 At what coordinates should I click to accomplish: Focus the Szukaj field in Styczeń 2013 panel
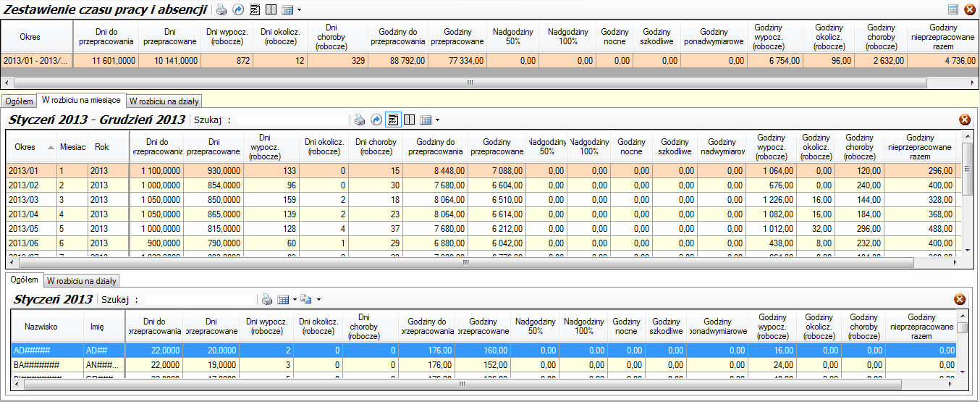(200, 299)
